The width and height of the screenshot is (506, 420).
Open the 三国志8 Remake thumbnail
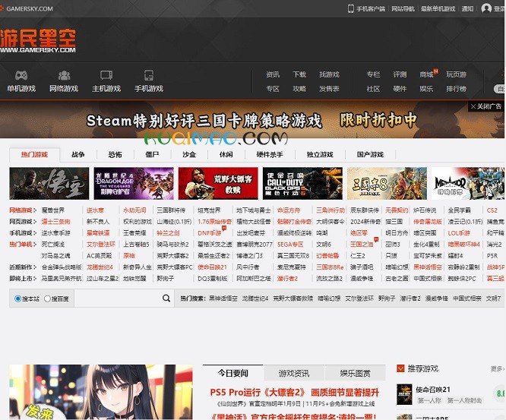point(387,183)
